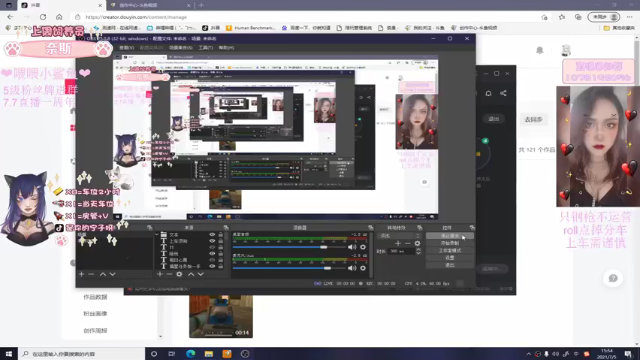
Task: Increase transition duration with stepper arrow
Action: (x=418, y=249)
